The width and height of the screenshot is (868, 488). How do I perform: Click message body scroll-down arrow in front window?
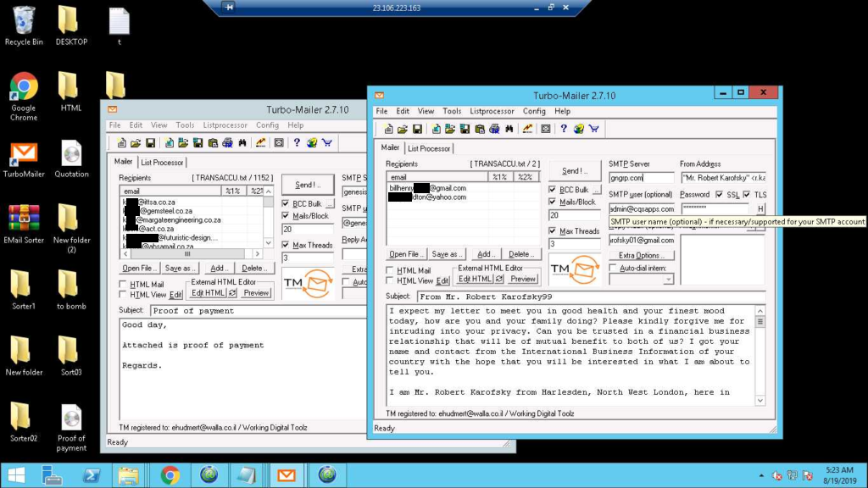pos(760,401)
